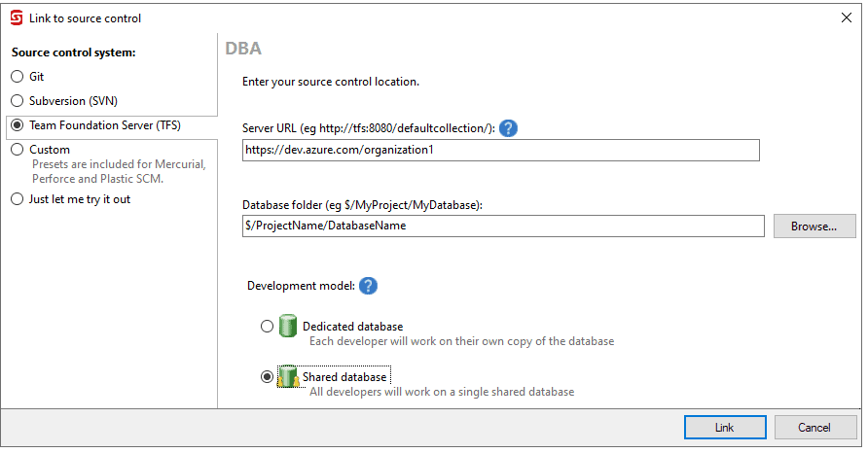Image resolution: width=868 pixels, height=453 pixels.
Task: Click the Shared database cylinder icon
Action: (287, 377)
